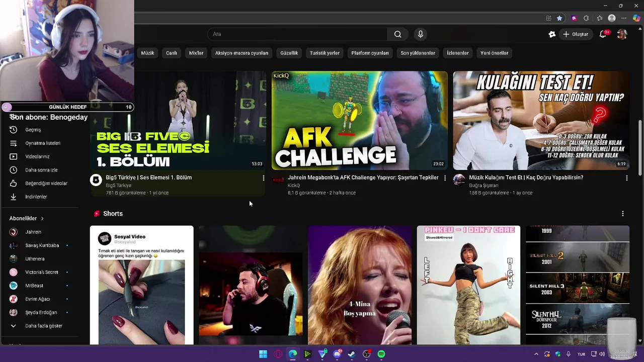
Task: Expand Abonelikler with chevron arrow
Action: (42, 219)
